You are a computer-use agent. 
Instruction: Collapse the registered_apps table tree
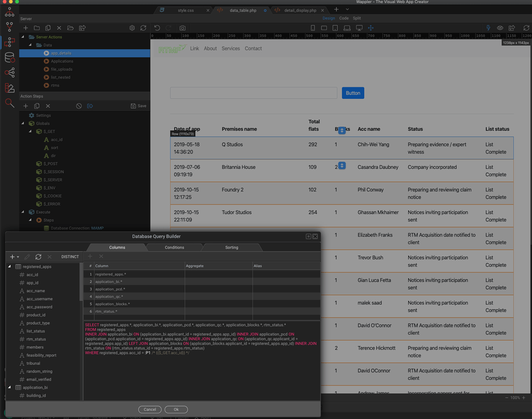pyautogui.click(x=9, y=267)
